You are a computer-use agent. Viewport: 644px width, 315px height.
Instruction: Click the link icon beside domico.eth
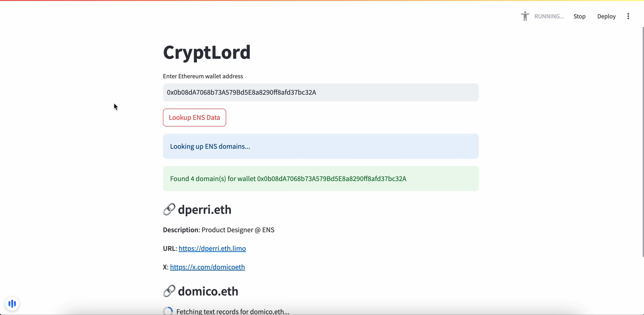click(x=169, y=291)
